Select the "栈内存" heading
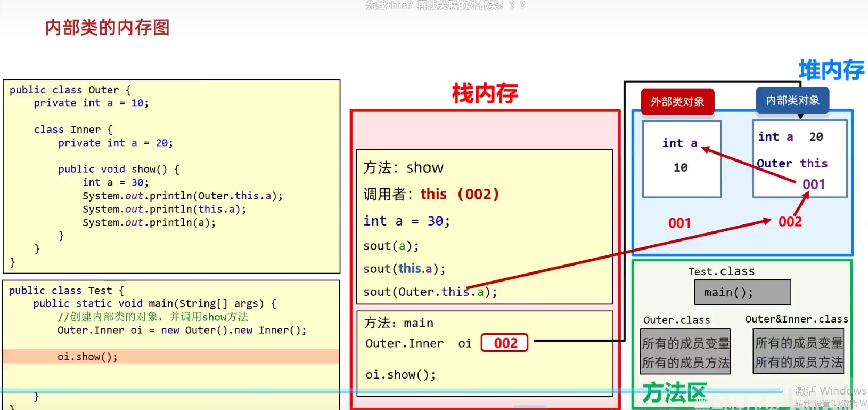Viewport: 868px width, 410px height. pos(485,94)
